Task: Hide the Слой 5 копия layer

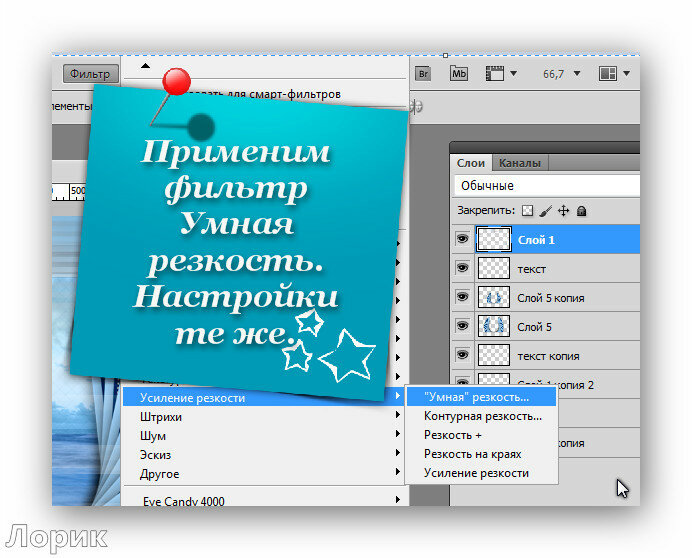Action: (462, 297)
